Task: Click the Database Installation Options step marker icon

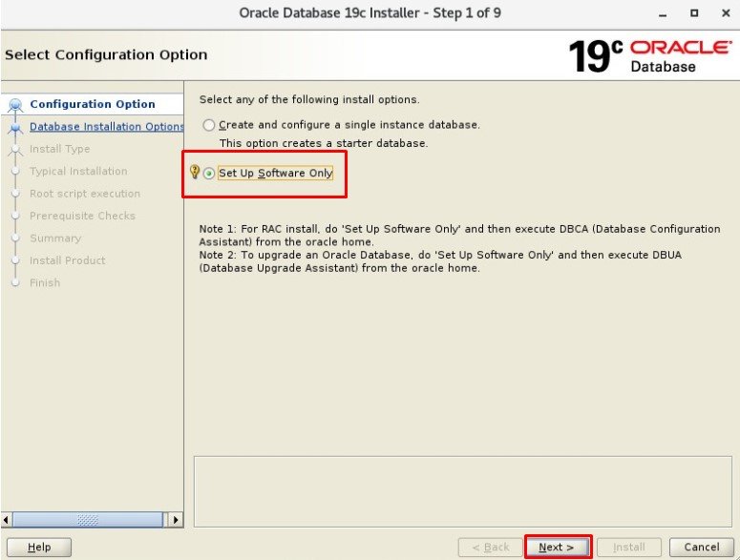Action: tap(15, 127)
